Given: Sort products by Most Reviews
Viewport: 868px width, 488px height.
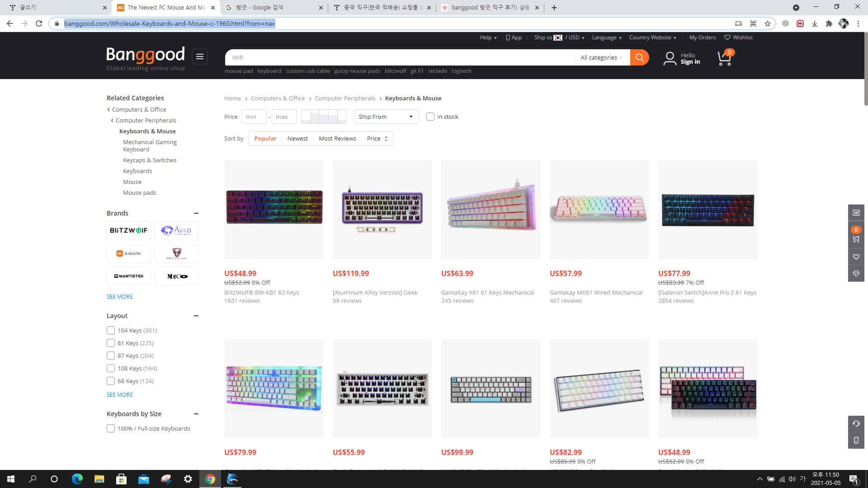Looking at the screenshot, I should [x=337, y=138].
